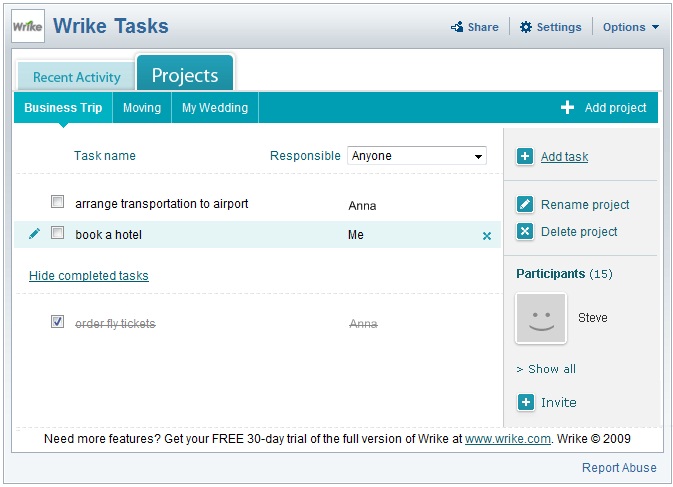Viewport: 673px width, 487px height.
Task: Expand participants with Show all
Action: coord(546,369)
